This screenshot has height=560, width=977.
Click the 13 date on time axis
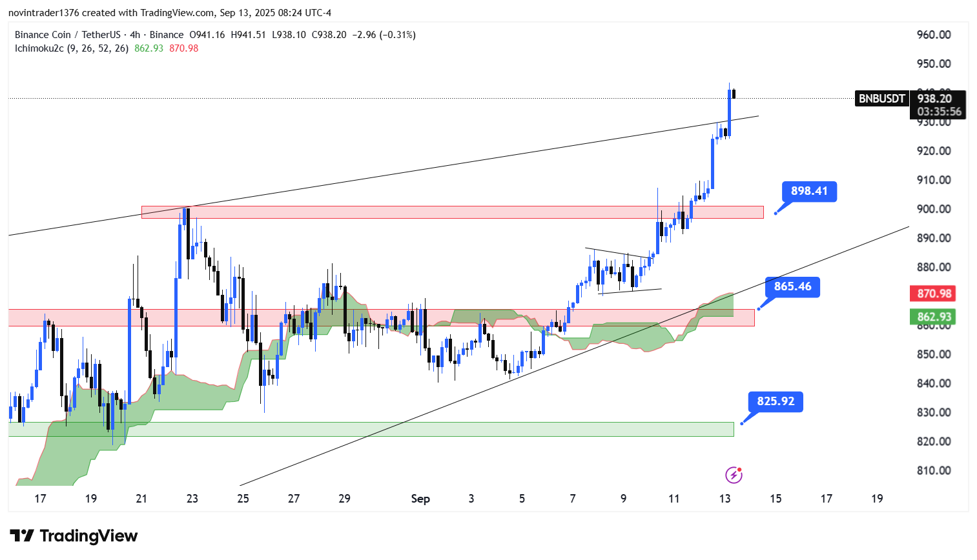point(725,499)
